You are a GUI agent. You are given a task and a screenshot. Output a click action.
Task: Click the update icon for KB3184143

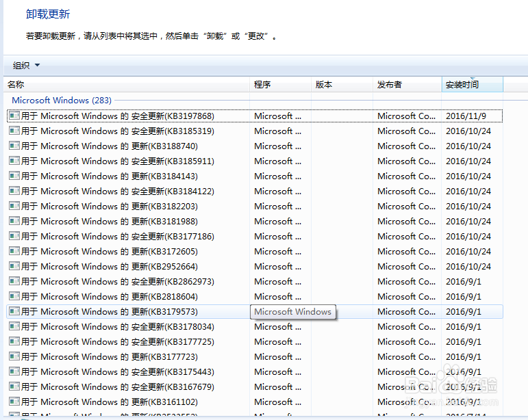[14, 176]
